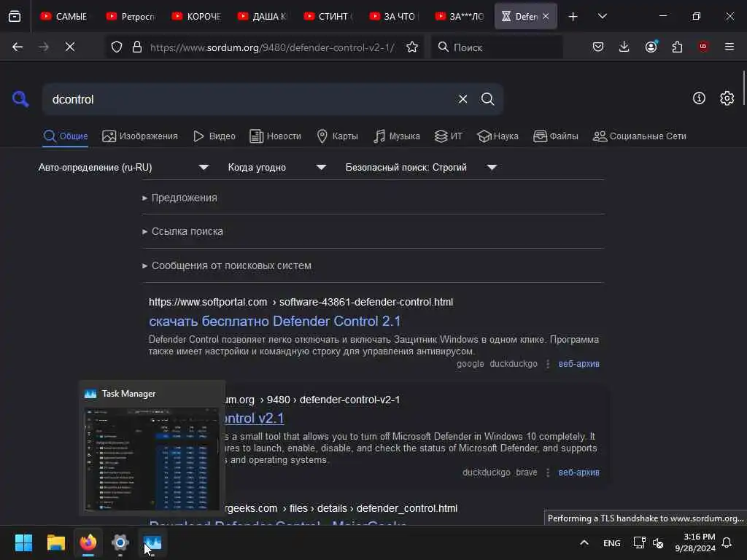747x560 pixels.
Task: Open Task Manager taskbar icon
Action: [152, 542]
